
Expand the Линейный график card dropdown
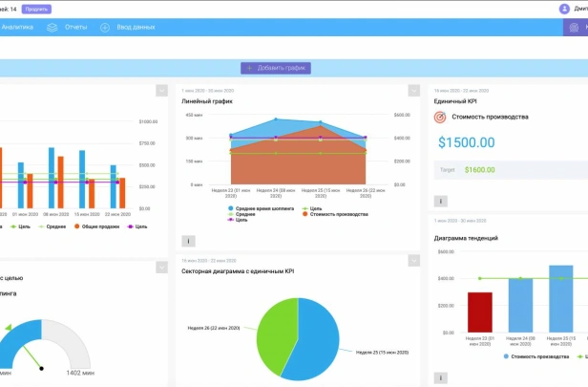click(x=414, y=91)
